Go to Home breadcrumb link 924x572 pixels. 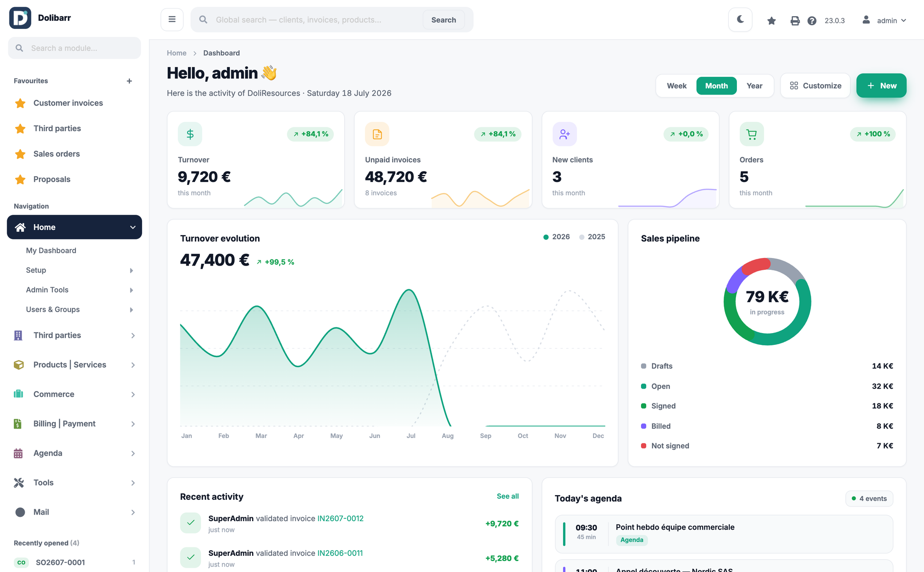[177, 53]
